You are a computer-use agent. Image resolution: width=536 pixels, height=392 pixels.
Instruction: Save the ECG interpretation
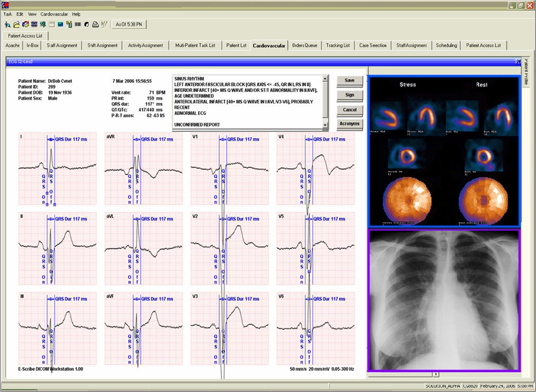coord(349,81)
